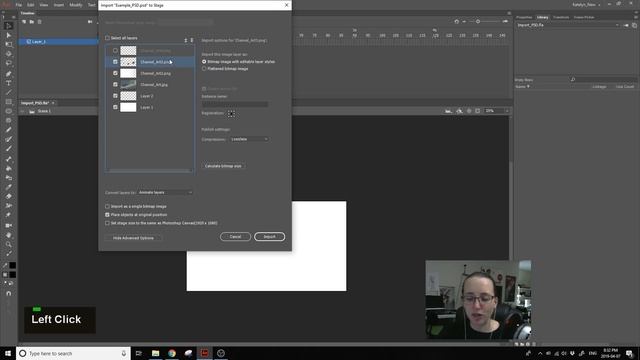Click the fill color swatch
This screenshot has height=360, width=640.
[13, 275]
